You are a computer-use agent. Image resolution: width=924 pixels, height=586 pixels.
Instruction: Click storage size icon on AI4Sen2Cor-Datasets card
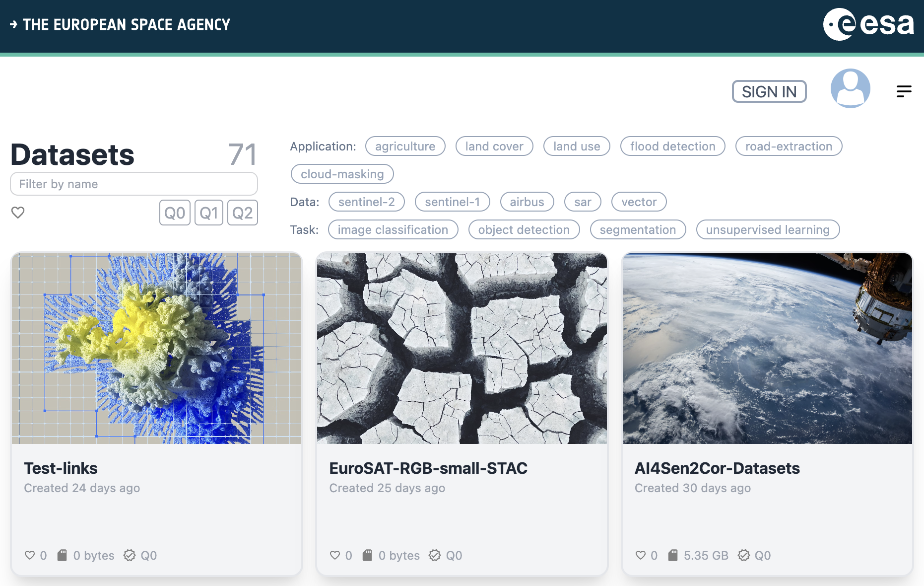(672, 555)
